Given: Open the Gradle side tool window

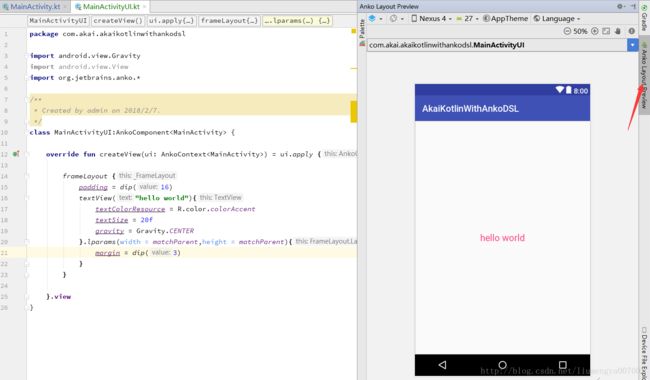Looking at the screenshot, I should pos(644,19).
